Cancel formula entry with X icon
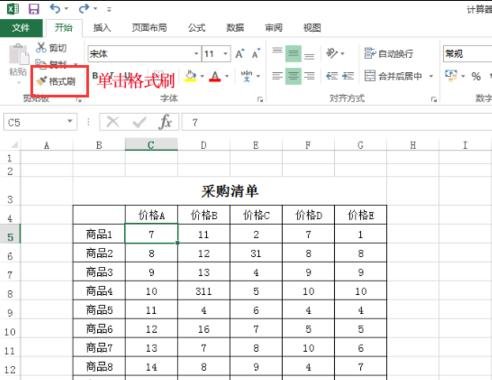The width and height of the screenshot is (492, 380). pyautogui.click(x=113, y=122)
